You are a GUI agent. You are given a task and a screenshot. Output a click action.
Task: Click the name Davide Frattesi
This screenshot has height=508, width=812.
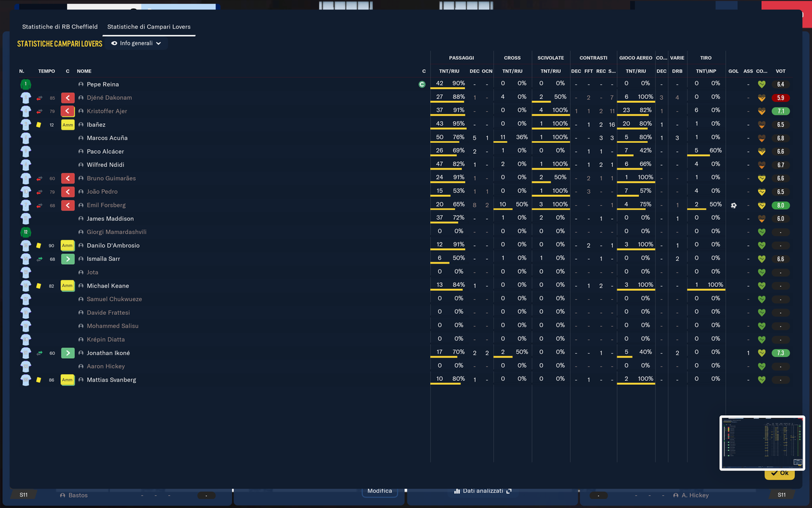coord(108,312)
